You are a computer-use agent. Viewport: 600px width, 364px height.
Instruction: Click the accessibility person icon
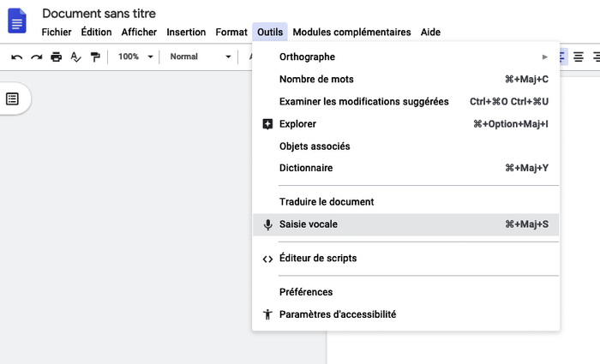click(267, 314)
